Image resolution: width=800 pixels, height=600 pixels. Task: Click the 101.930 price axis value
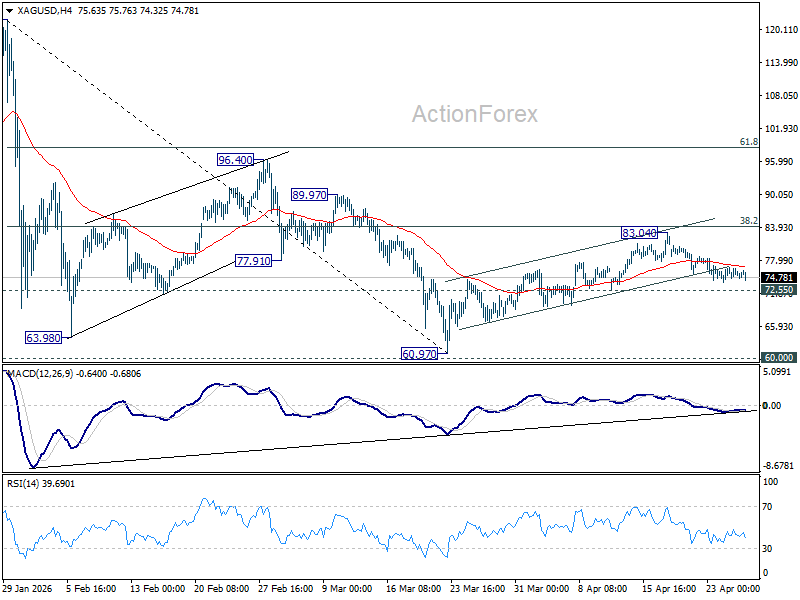[x=781, y=129]
